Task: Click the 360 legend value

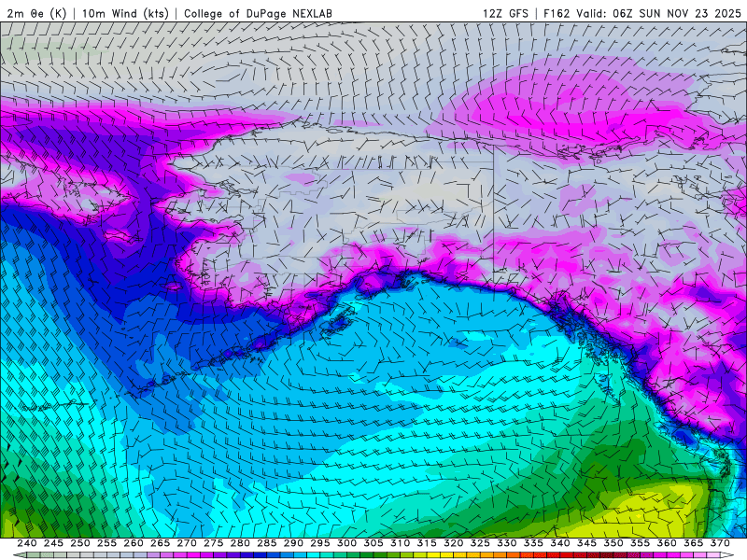Action: [x=667, y=543]
